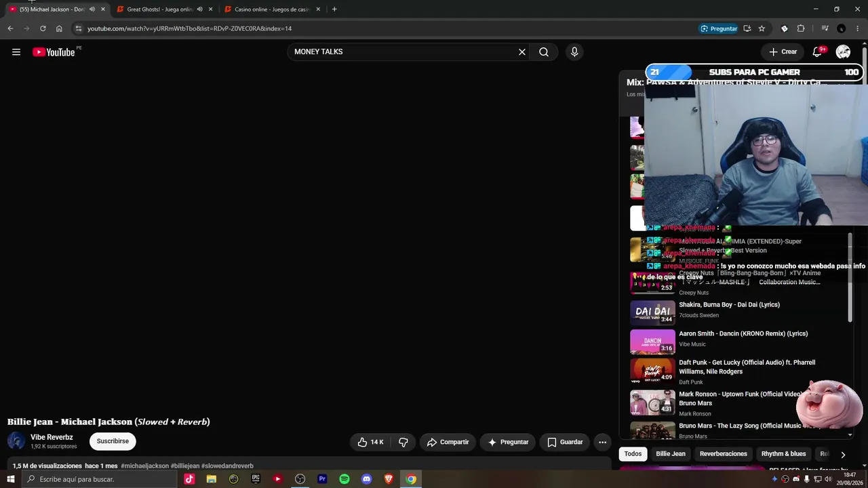Open Aaron Smith Dancin video thumbnail
The height and width of the screenshot is (488, 868).
pos(652,342)
